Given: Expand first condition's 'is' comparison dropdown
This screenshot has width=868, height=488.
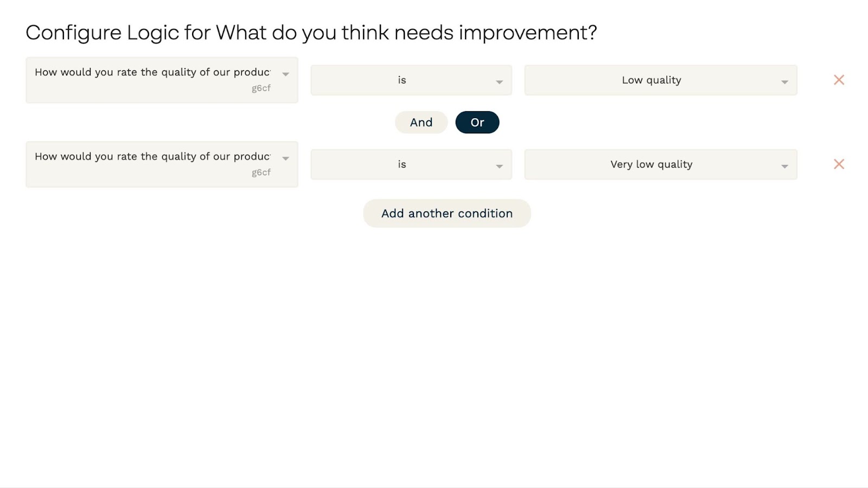Looking at the screenshot, I should (401, 80).
